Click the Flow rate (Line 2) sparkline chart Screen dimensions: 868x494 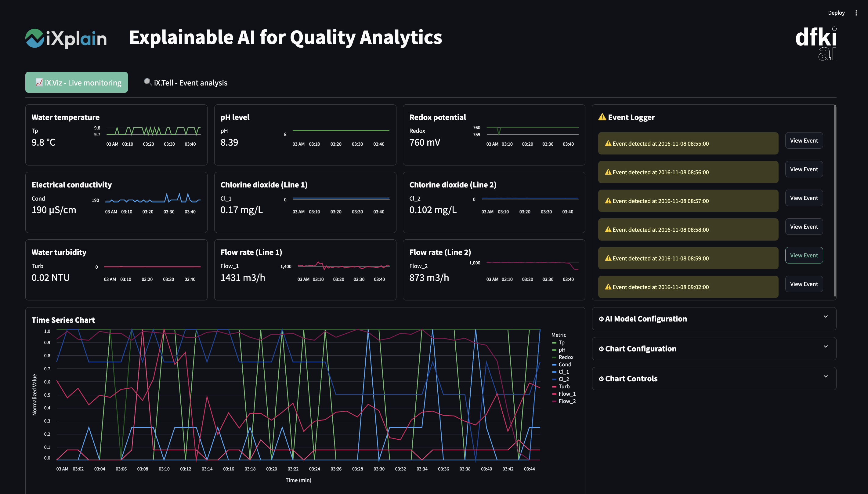point(532,266)
